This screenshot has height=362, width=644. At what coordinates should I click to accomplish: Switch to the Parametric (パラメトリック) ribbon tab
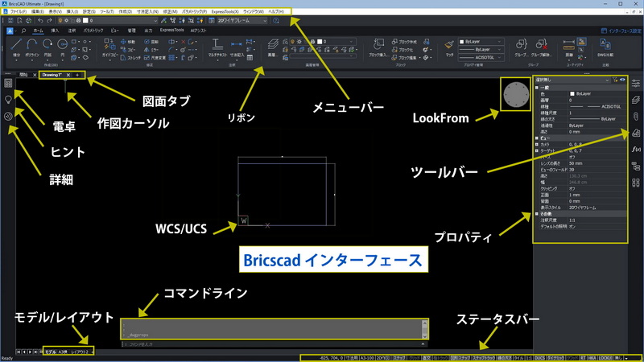click(93, 31)
